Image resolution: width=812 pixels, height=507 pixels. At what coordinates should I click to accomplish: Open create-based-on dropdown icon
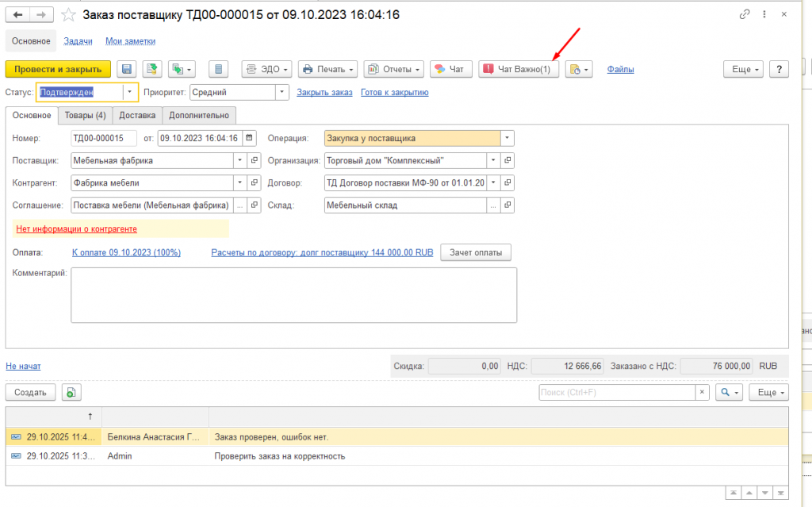[182, 69]
